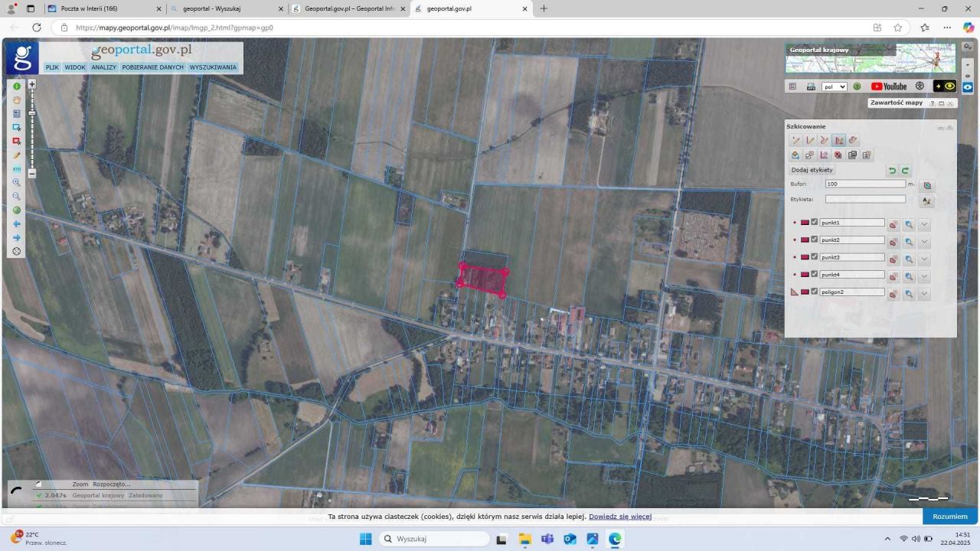Select the draw polygon sketch tool
The width and height of the screenshot is (980, 551).
coord(839,140)
